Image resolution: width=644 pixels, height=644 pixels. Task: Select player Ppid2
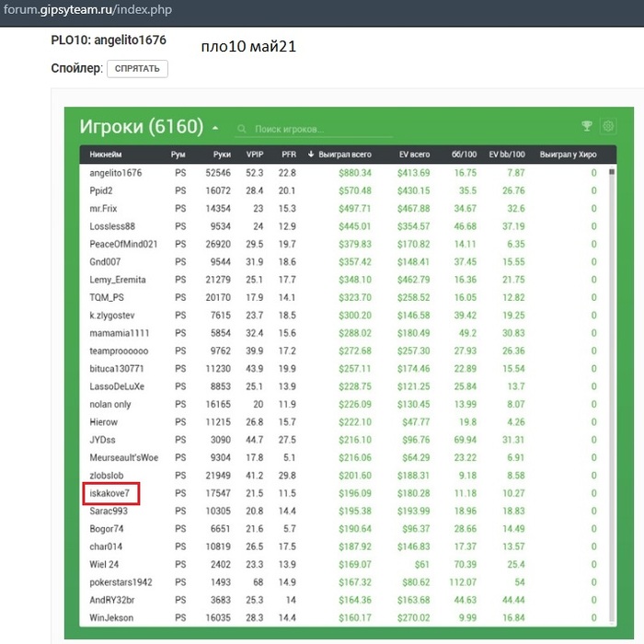coord(101,191)
